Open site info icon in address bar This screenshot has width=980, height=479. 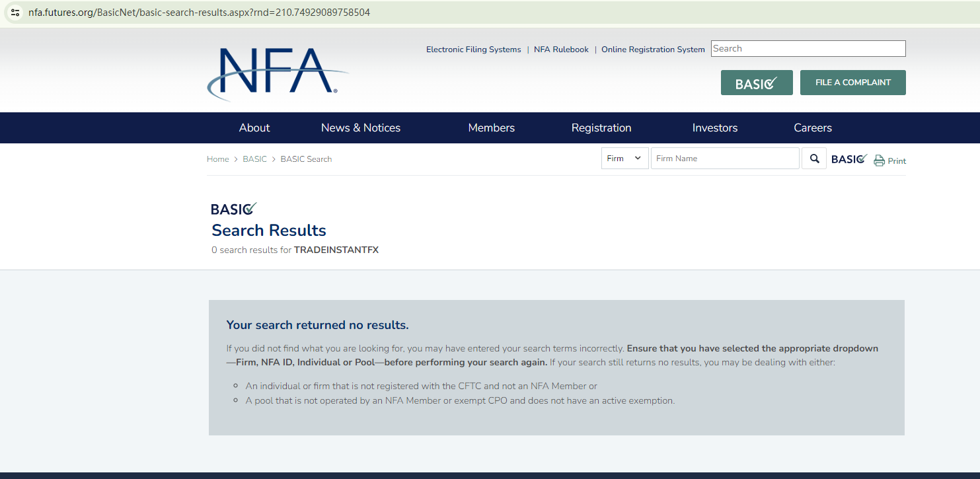pos(15,13)
